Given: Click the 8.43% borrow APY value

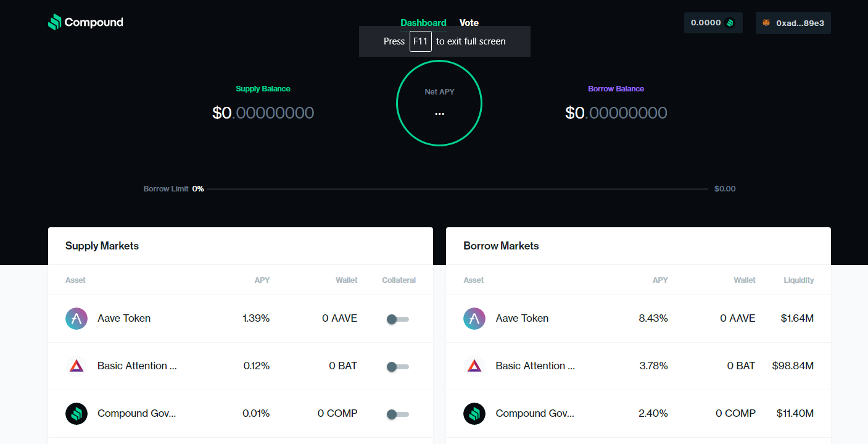Looking at the screenshot, I should pyautogui.click(x=653, y=319).
